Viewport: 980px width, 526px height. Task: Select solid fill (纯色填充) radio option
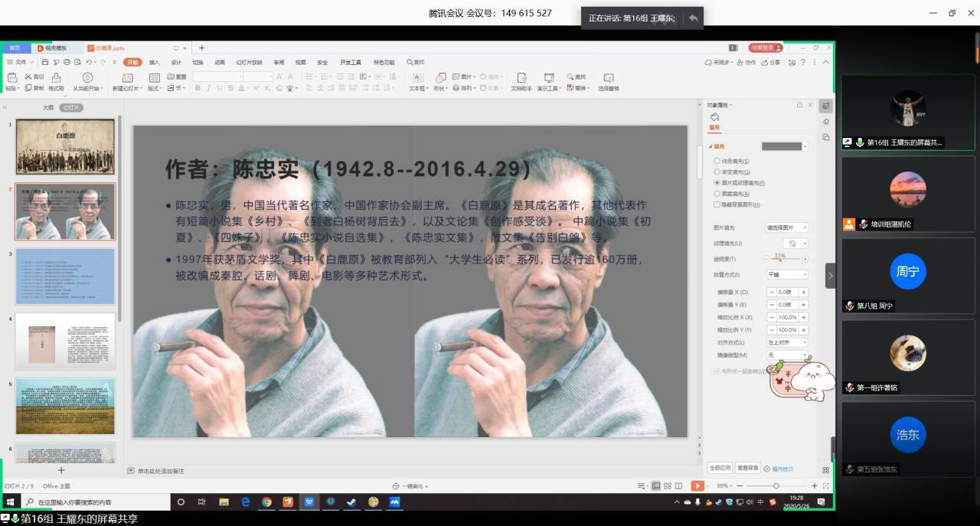pyautogui.click(x=717, y=162)
